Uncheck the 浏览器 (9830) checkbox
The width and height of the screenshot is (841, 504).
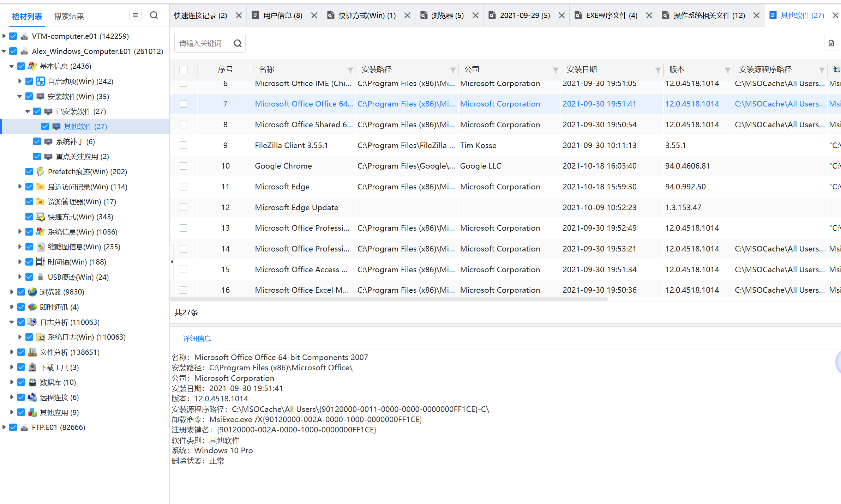(21, 292)
